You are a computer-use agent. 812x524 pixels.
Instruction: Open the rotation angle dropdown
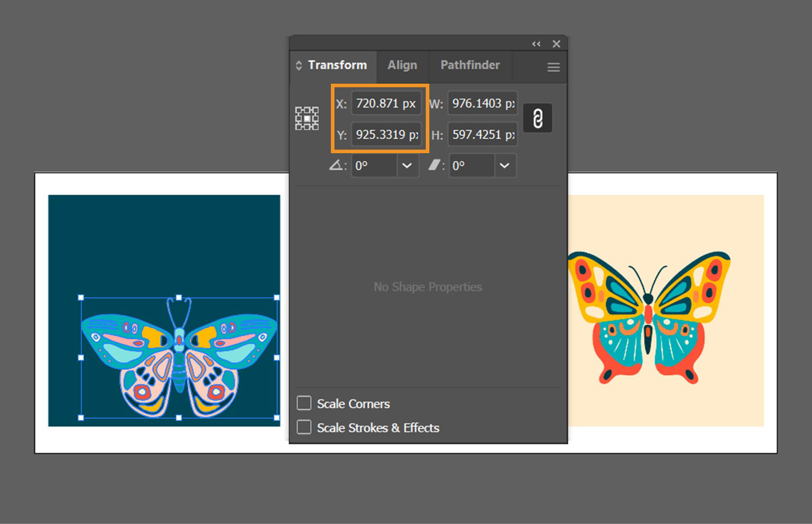click(x=408, y=166)
